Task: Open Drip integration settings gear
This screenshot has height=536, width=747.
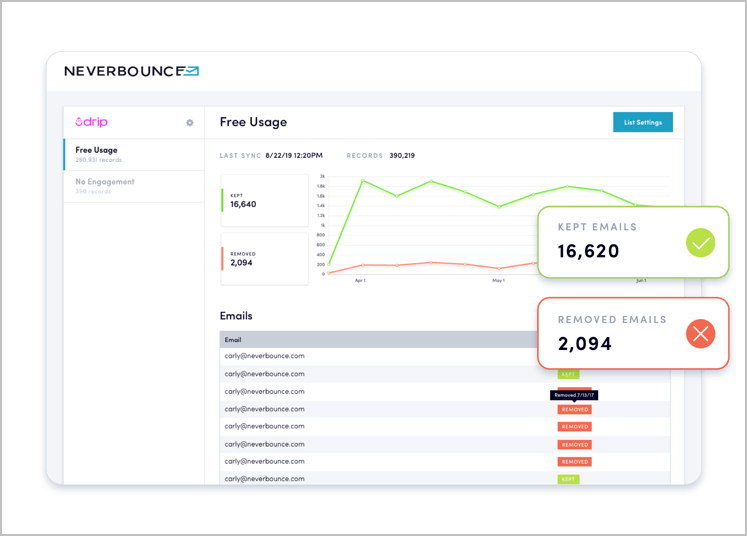Action: click(x=190, y=123)
